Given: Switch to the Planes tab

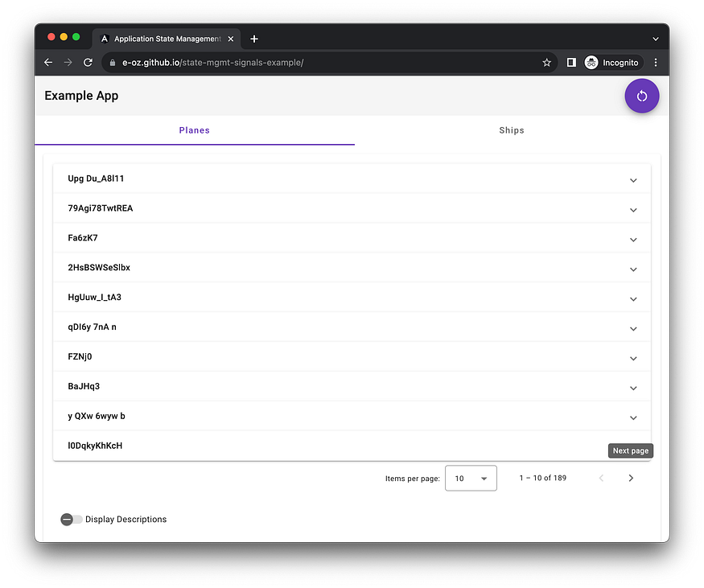Looking at the screenshot, I should 195,130.
